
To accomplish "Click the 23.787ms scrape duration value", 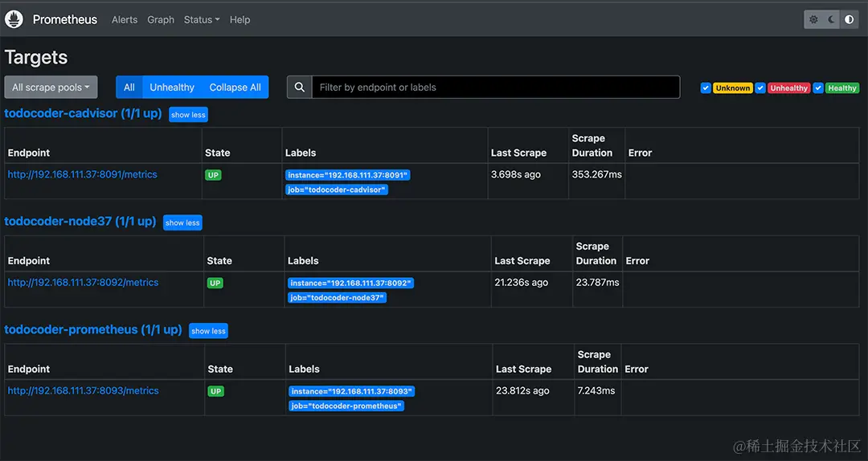I will coord(597,282).
